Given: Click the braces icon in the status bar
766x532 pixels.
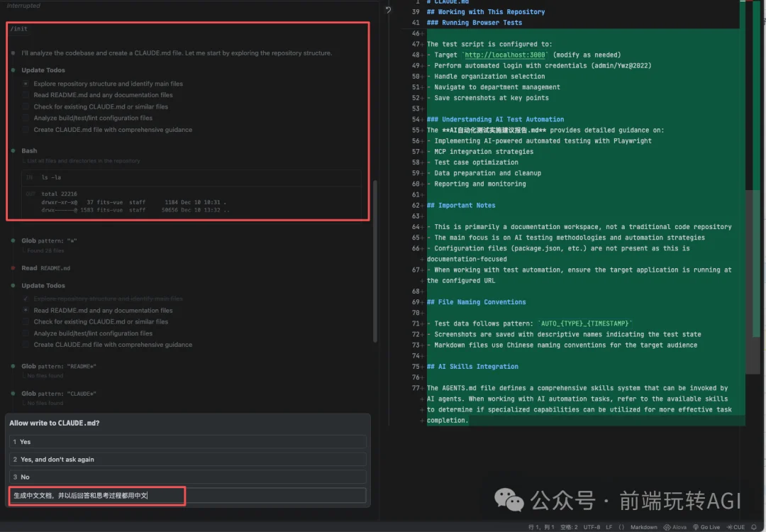Looking at the screenshot, I should [621, 527].
